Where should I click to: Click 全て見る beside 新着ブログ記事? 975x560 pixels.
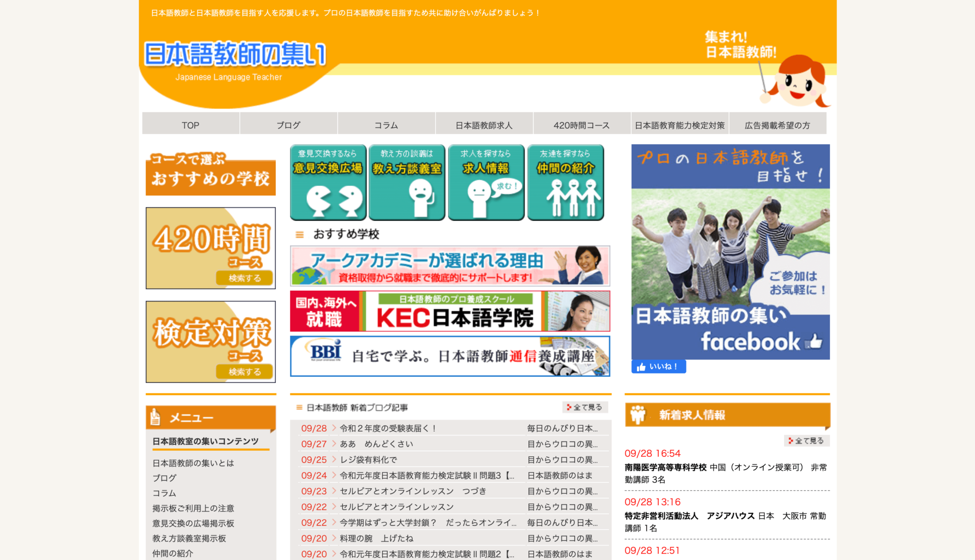(585, 407)
